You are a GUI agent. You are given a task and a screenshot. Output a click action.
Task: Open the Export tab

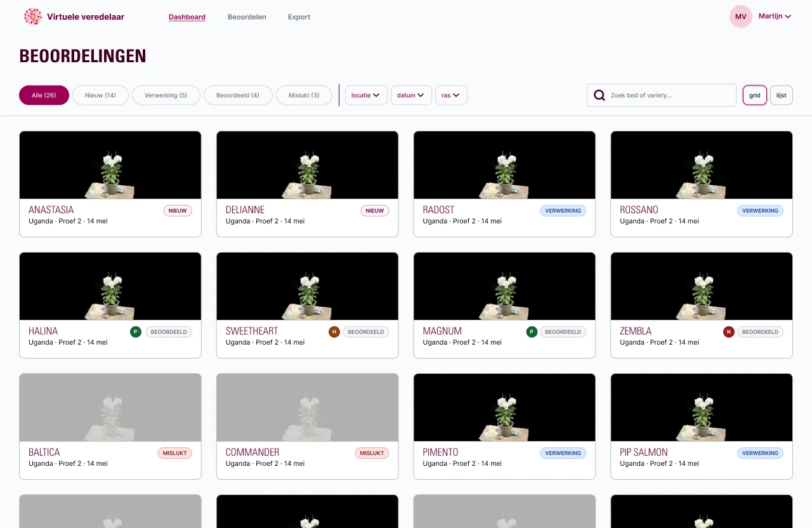[299, 17]
